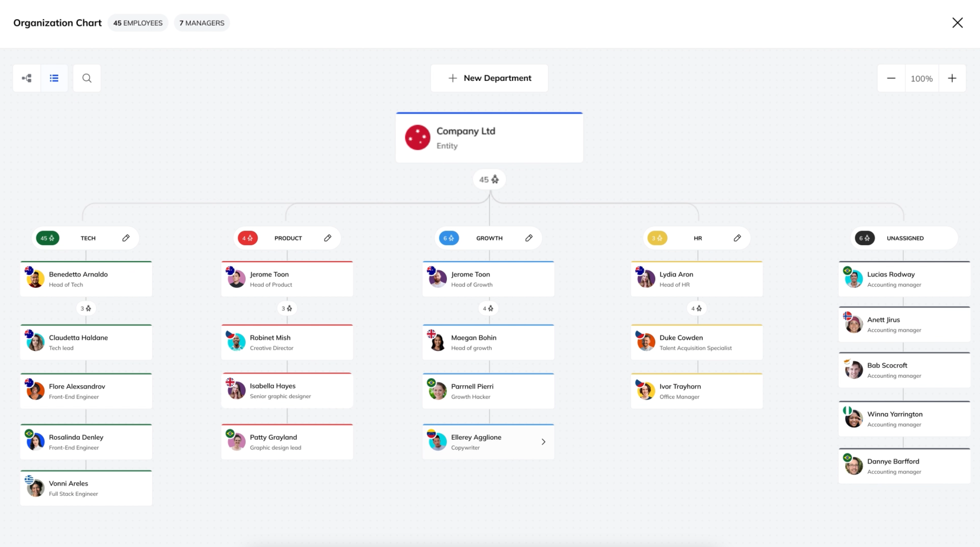This screenshot has height=547, width=980.
Task: Select the UNASSIGNED department label
Action: pos(905,238)
